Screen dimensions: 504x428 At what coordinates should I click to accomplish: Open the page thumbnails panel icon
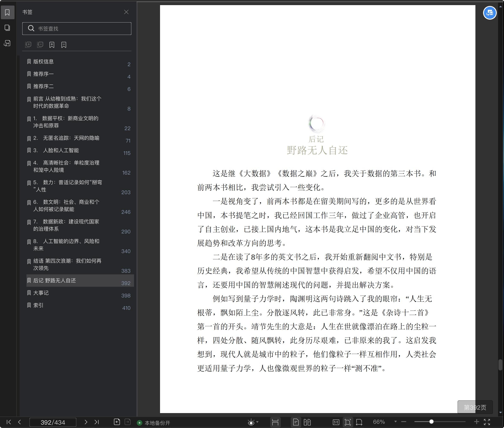click(x=7, y=28)
